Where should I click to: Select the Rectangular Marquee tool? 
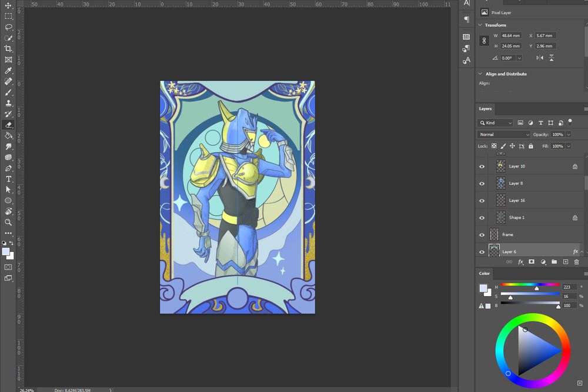(8, 16)
